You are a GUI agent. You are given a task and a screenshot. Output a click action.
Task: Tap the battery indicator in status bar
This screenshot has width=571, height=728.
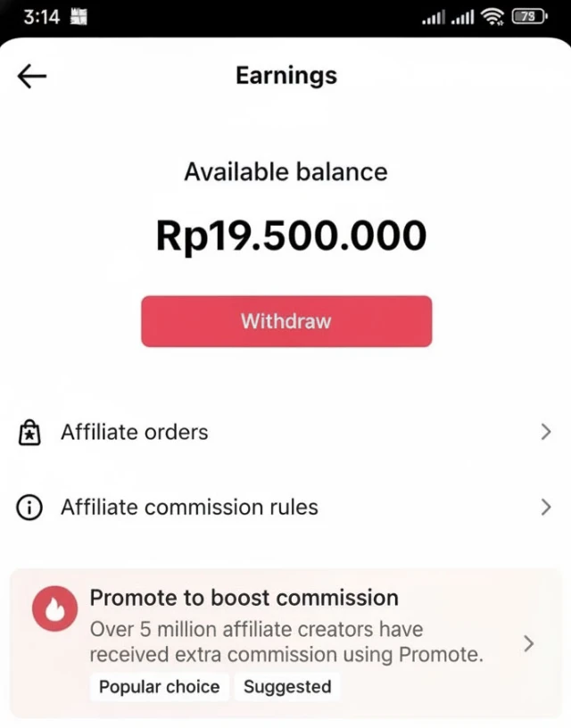tap(529, 17)
